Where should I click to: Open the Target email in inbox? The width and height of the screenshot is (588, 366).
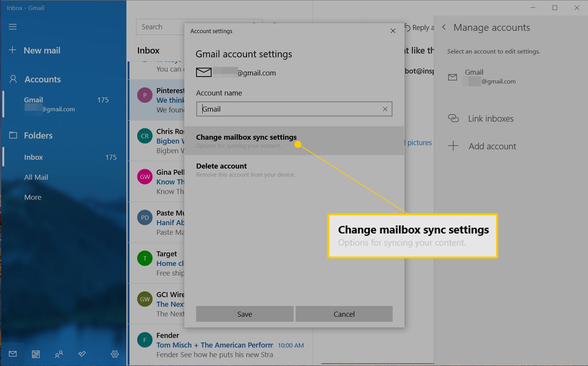(x=156, y=263)
